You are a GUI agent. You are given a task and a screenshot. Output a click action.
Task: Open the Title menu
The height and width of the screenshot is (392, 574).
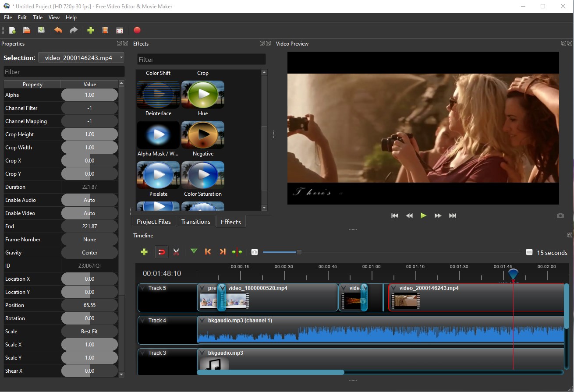38,18
